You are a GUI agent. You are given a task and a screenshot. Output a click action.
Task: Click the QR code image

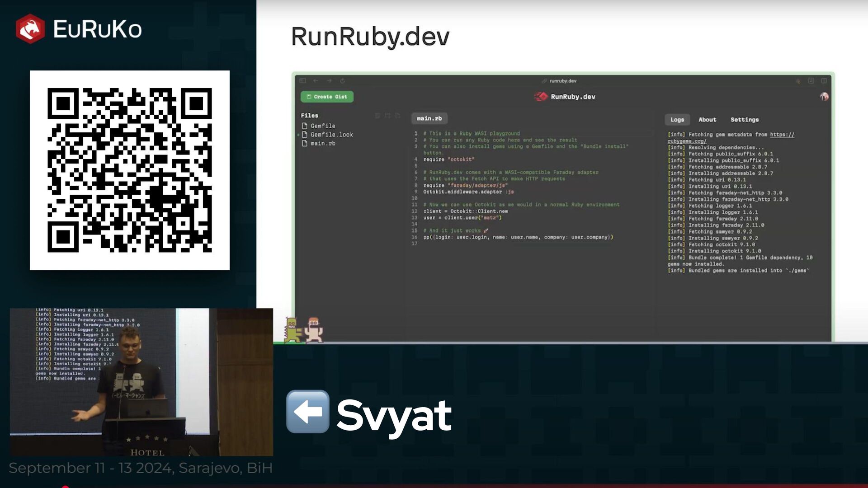tap(130, 170)
